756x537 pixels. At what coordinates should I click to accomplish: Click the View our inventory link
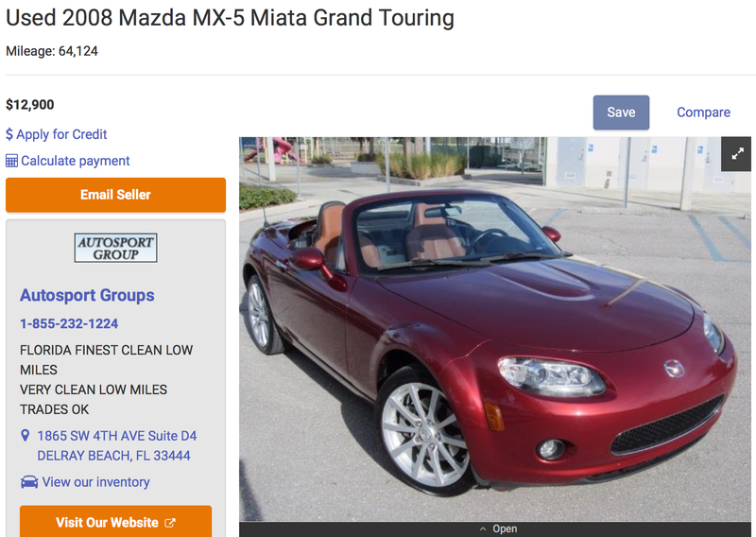tap(96, 482)
